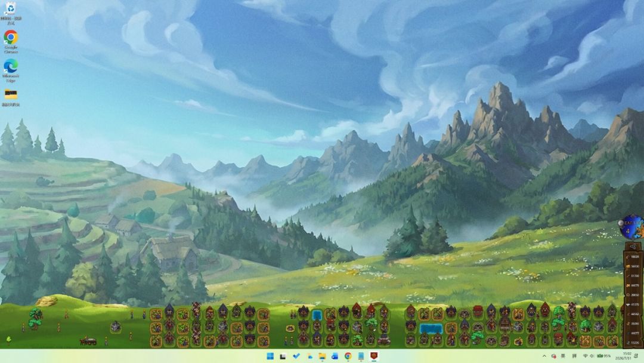Launch Microsoft To Do checkmark icon
This screenshot has height=363, width=644.
[x=296, y=356]
